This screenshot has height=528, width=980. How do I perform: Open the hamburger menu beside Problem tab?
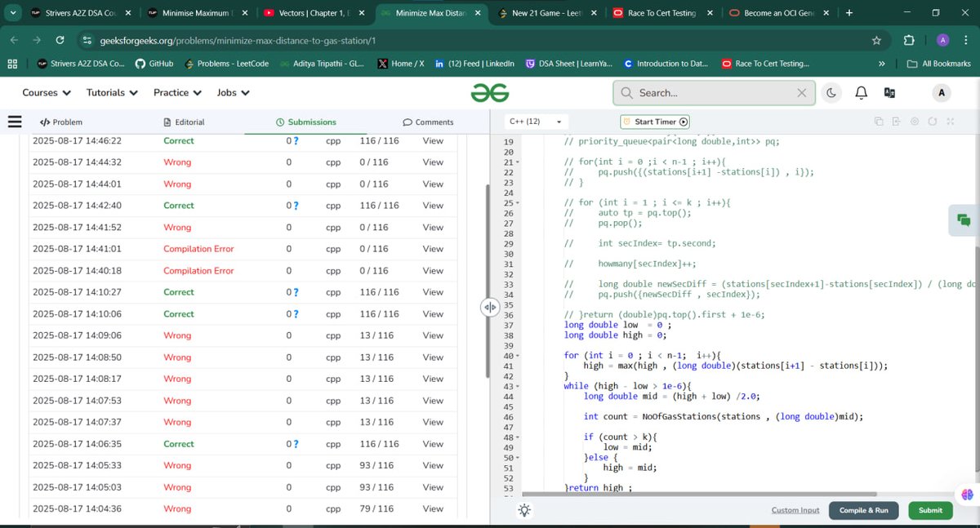15,122
